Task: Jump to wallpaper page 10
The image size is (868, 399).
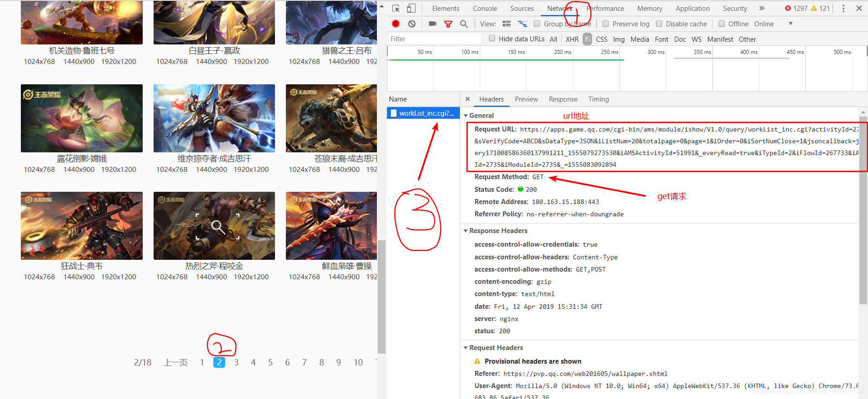Action: point(358,362)
